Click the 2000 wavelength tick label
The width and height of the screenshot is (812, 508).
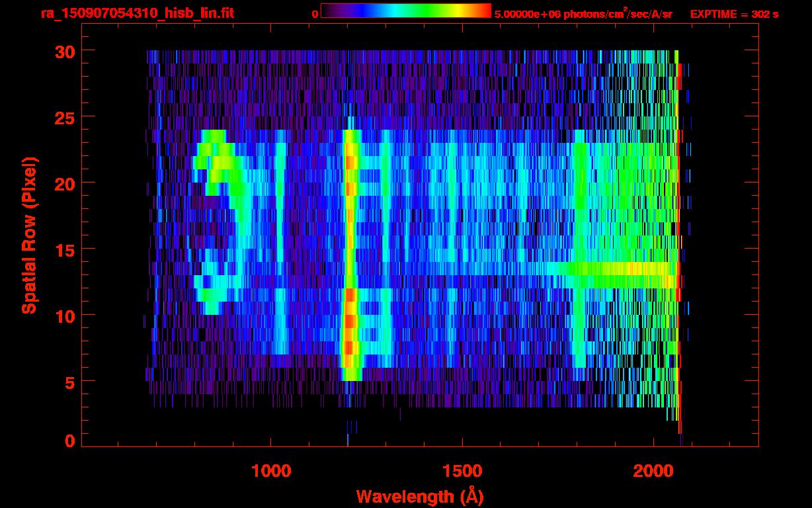point(653,471)
